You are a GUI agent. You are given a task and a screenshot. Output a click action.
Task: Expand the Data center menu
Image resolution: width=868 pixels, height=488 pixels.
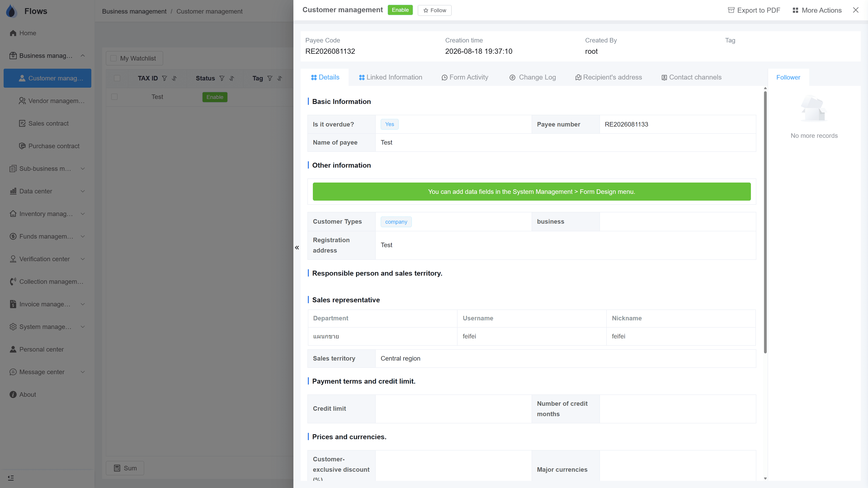click(83, 191)
